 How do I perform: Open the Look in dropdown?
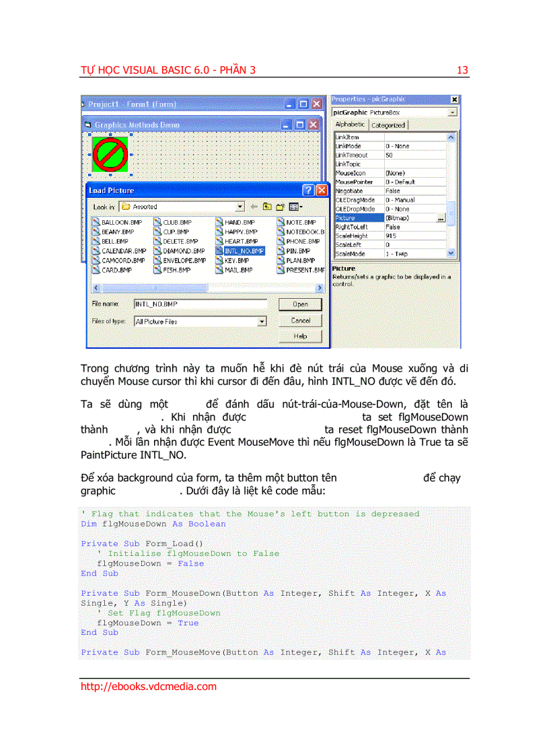tap(241, 206)
